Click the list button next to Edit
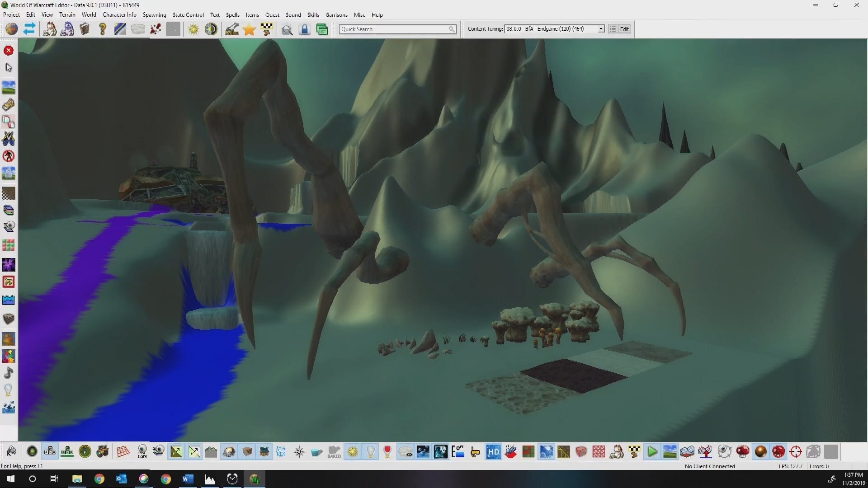 point(613,29)
